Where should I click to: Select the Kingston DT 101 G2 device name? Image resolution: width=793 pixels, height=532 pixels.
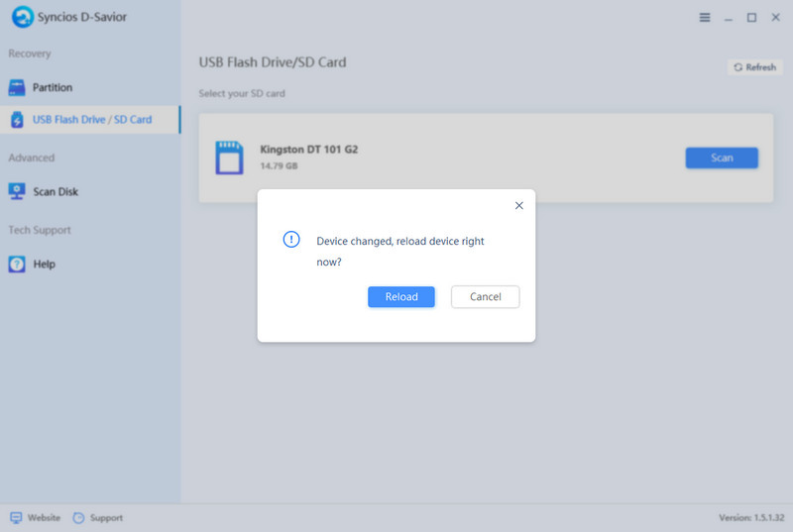click(x=308, y=150)
